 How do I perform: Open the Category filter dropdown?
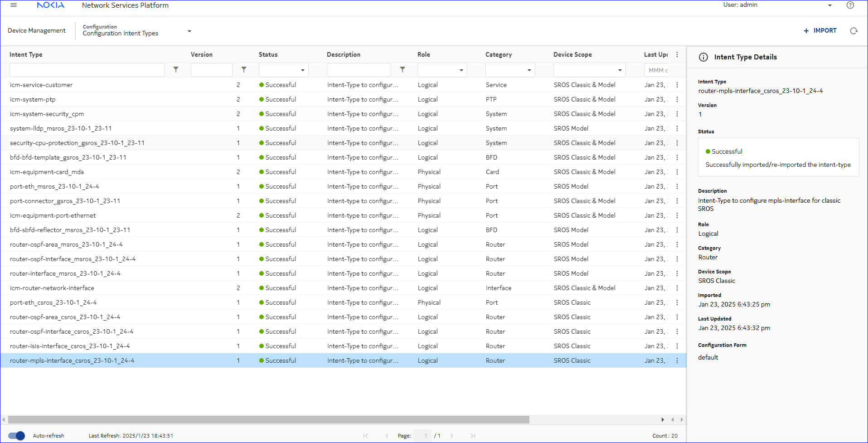pyautogui.click(x=529, y=70)
